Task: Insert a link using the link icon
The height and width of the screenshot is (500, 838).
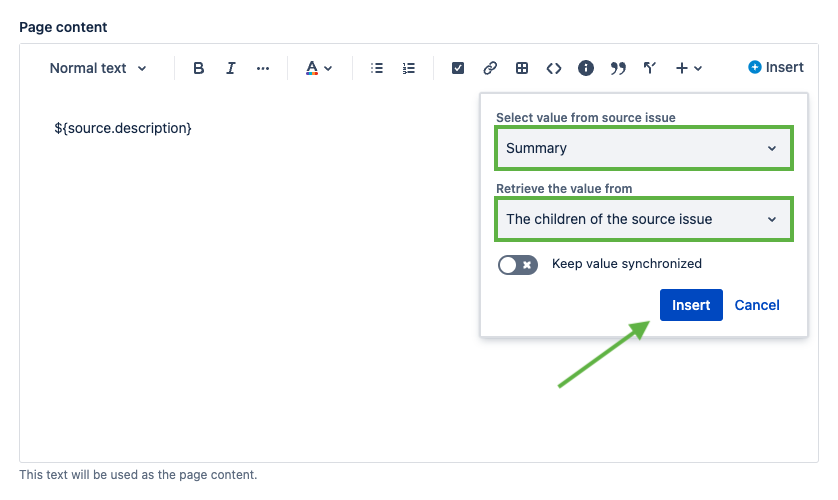Action: (490, 68)
